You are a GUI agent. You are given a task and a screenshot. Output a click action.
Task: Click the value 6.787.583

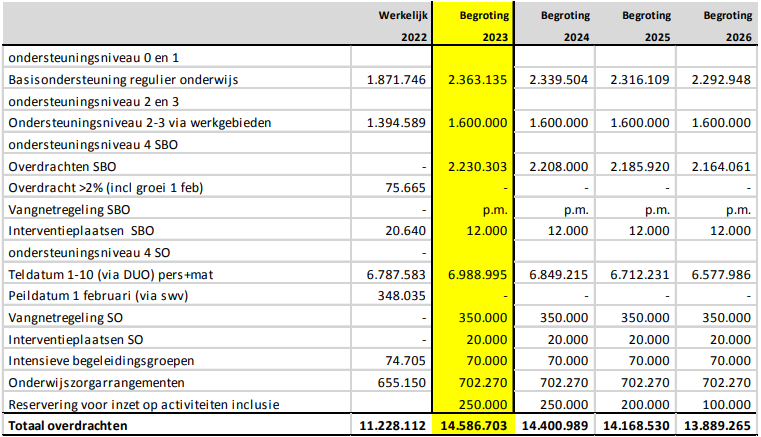click(396, 275)
